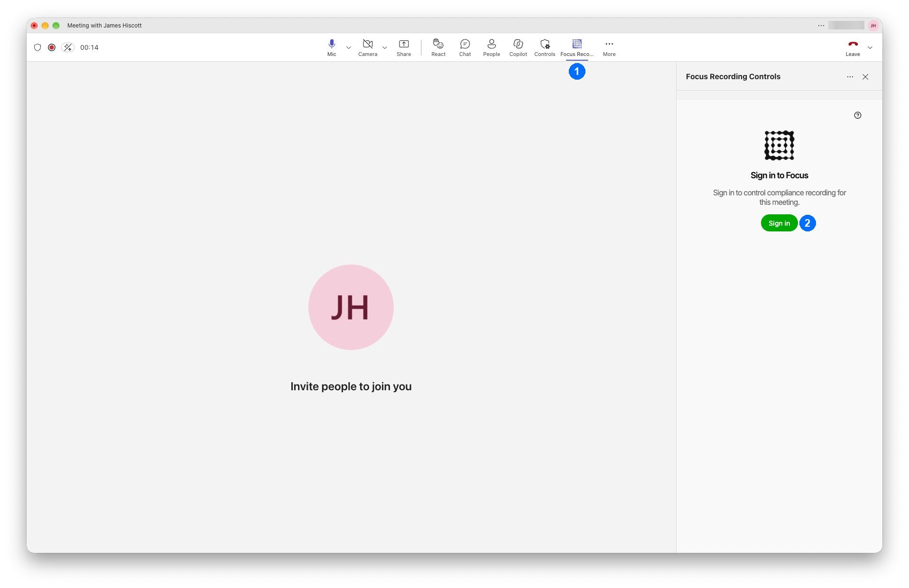Close the Focus Recording Controls panel
Viewport: 909px width, 588px height.
(865, 77)
